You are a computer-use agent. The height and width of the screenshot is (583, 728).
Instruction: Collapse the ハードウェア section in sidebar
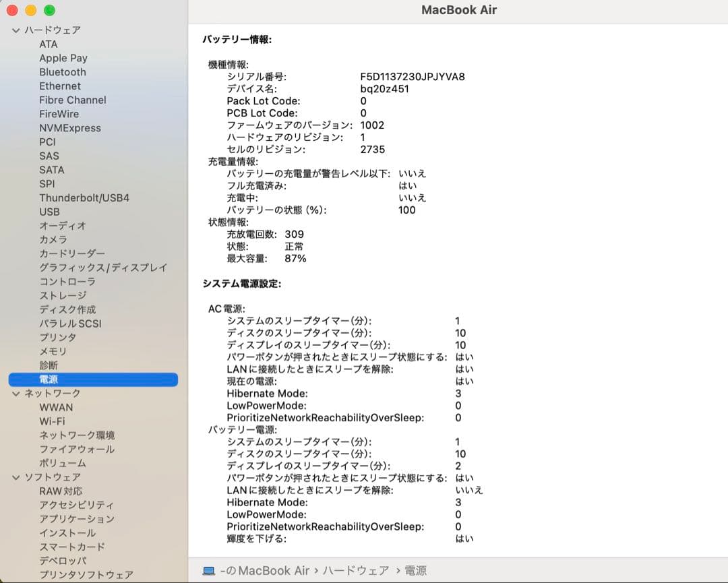[x=15, y=30]
